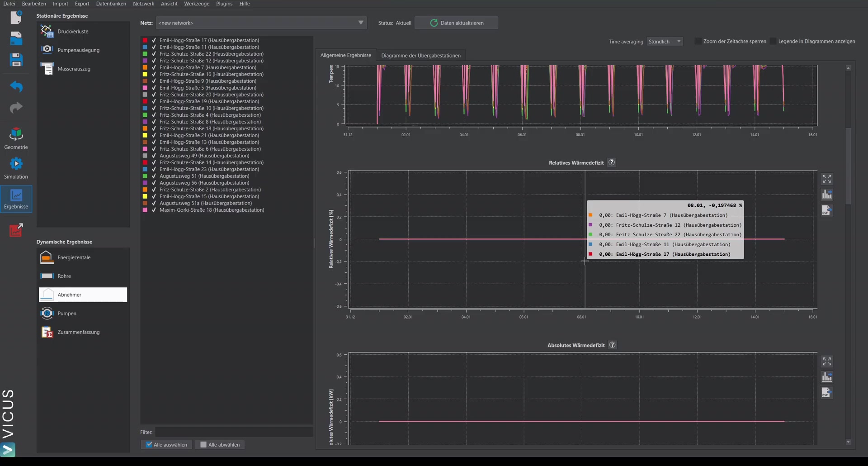Switch to Allgemeine Ergebnisse tab
868x466 pixels.
click(x=346, y=55)
